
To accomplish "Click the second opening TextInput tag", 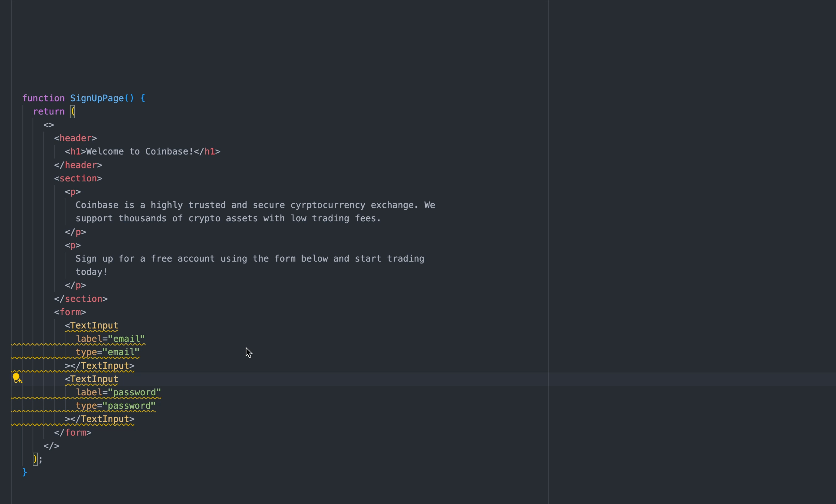I will 91,379.
